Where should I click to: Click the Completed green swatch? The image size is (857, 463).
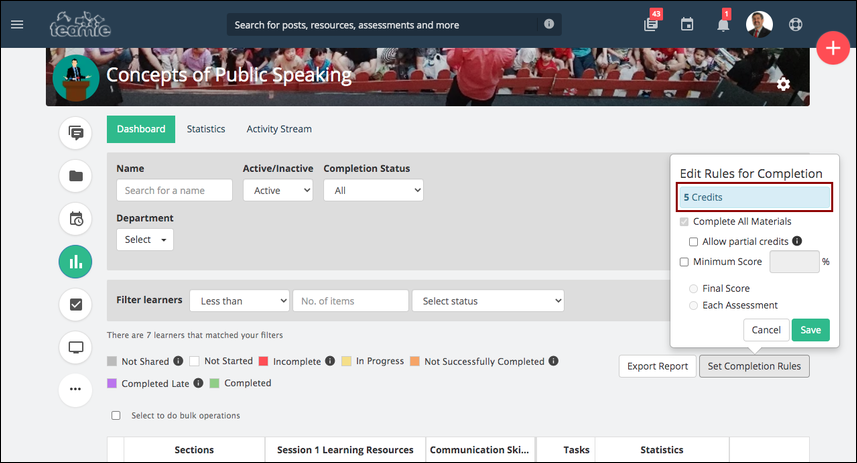coord(214,383)
